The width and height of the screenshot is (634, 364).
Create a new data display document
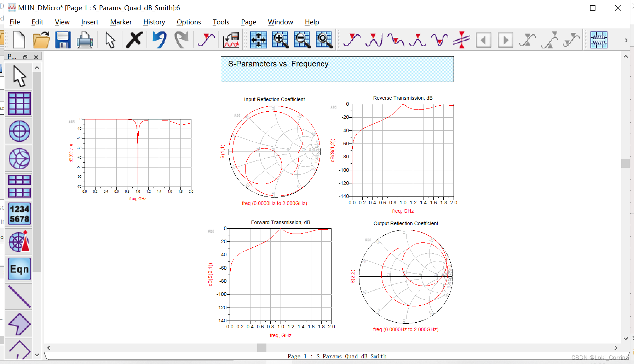(x=19, y=40)
